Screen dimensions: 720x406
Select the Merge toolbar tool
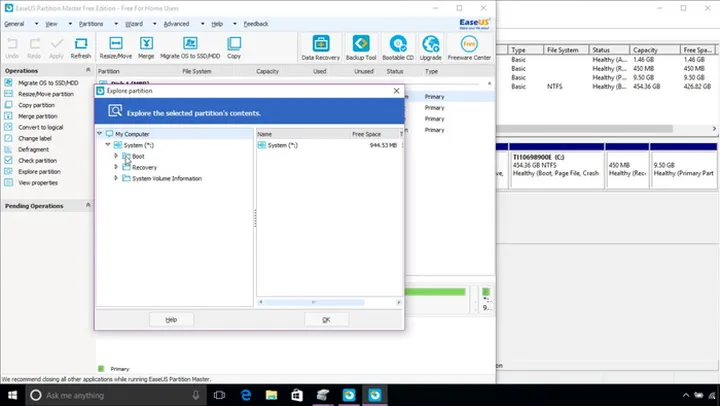point(146,48)
